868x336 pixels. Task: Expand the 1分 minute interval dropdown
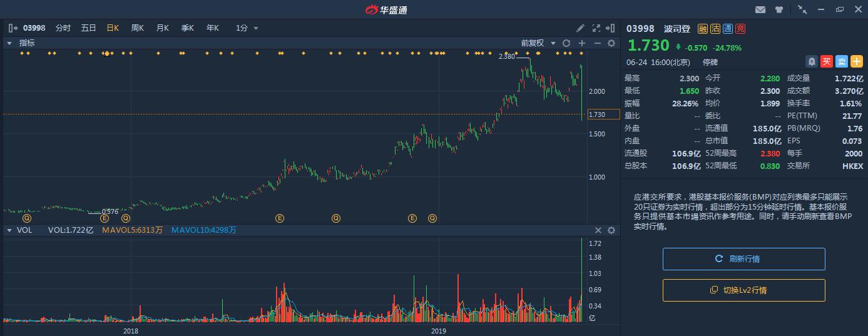[x=247, y=28]
